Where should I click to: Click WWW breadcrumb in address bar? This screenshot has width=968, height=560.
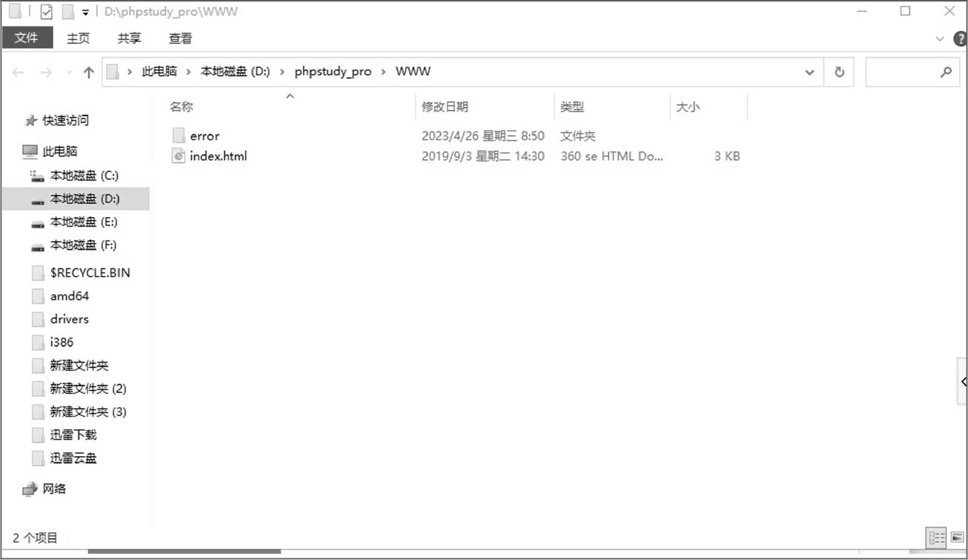[x=413, y=71]
